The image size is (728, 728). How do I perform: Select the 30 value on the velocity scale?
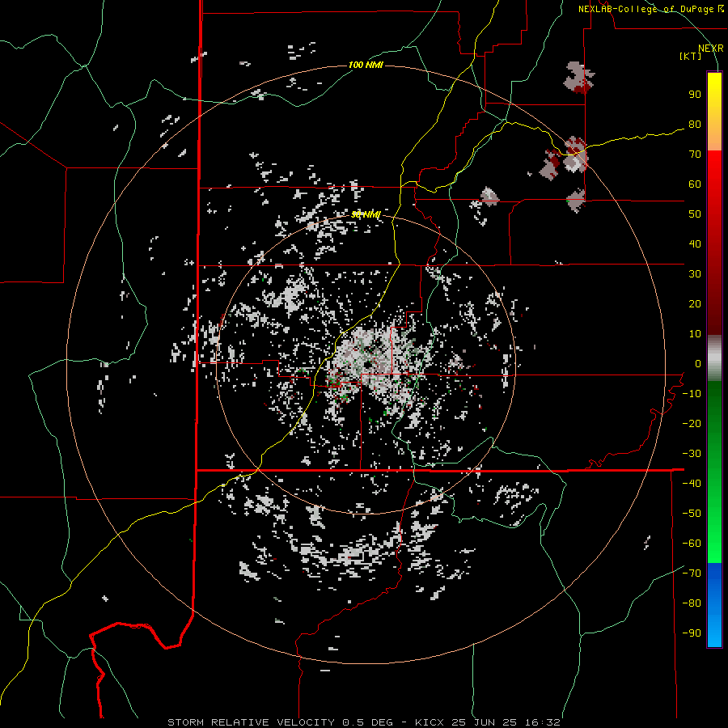coord(695,274)
